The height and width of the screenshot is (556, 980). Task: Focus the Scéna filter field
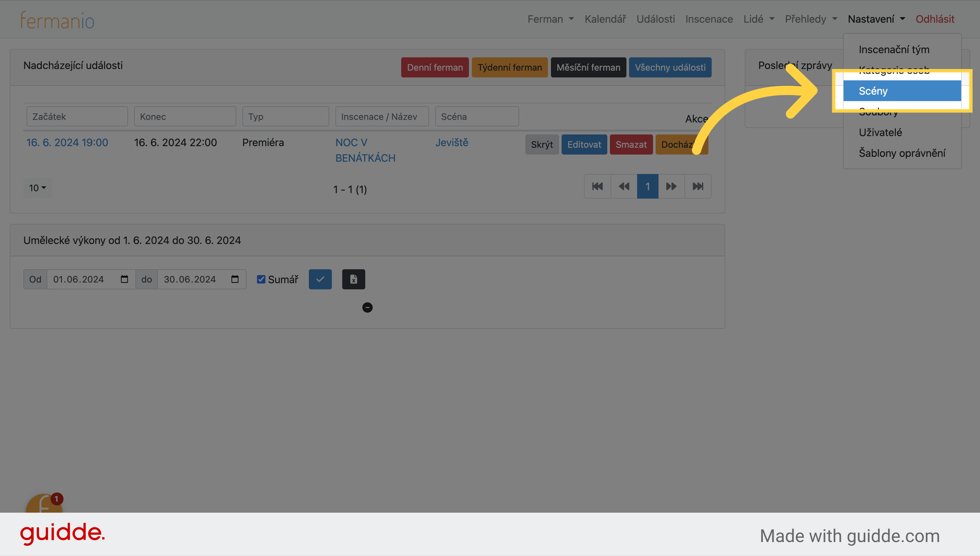(x=477, y=116)
